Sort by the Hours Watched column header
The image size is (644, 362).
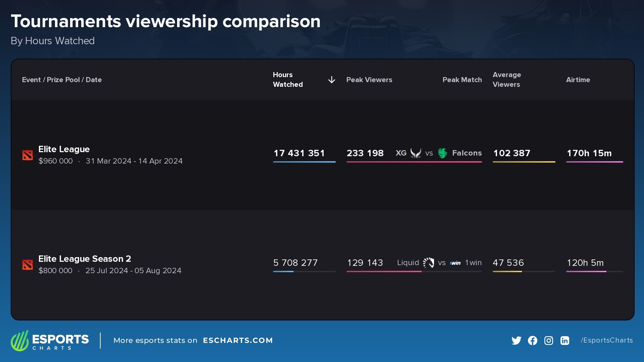click(x=288, y=80)
